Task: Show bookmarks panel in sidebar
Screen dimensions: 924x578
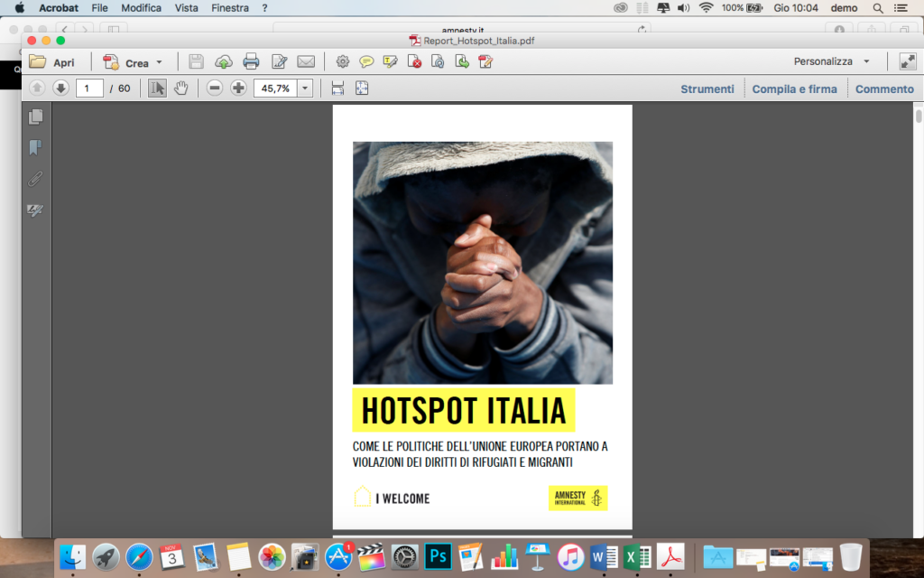Action: click(35, 147)
